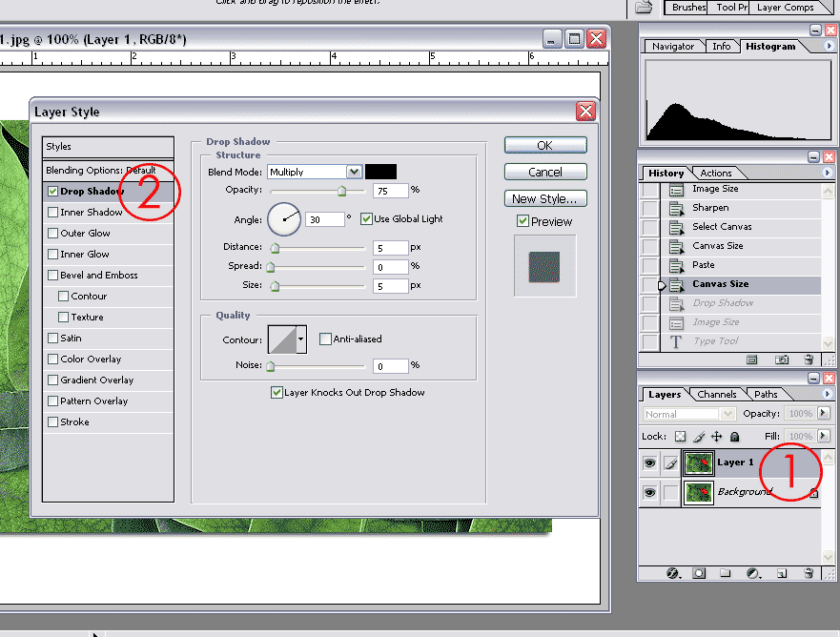Screen dimensions: 840x637
Task: Click the Lock position move icon
Action: pos(717,437)
